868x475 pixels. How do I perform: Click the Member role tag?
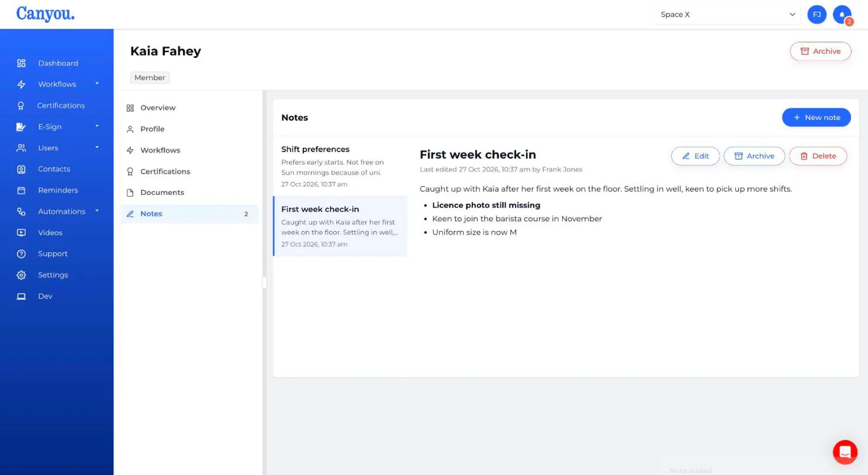(x=150, y=78)
